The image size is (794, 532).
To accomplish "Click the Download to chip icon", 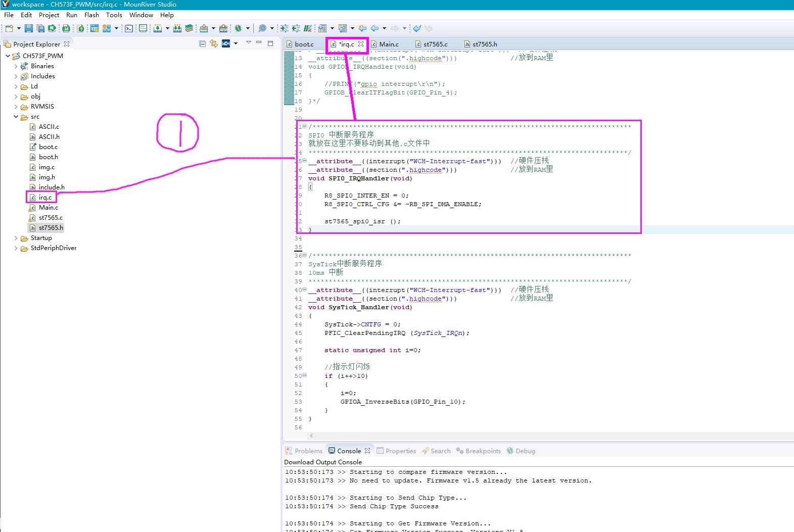I will (x=158, y=28).
